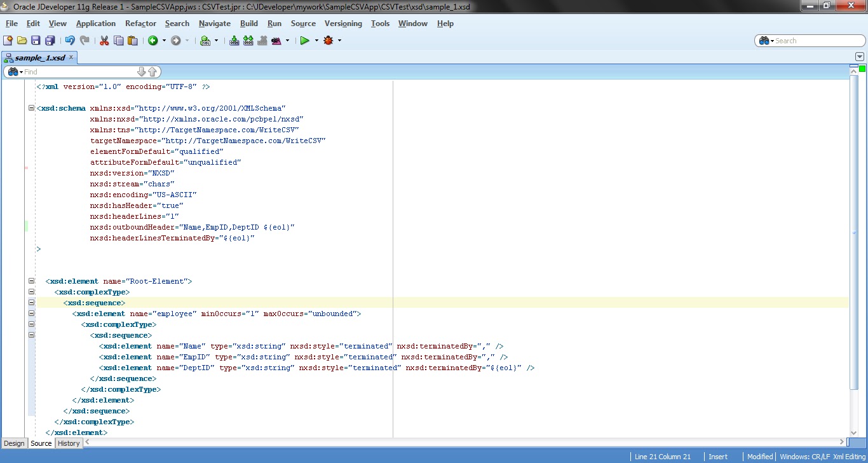
Task: Undo the last edit
Action: point(69,40)
